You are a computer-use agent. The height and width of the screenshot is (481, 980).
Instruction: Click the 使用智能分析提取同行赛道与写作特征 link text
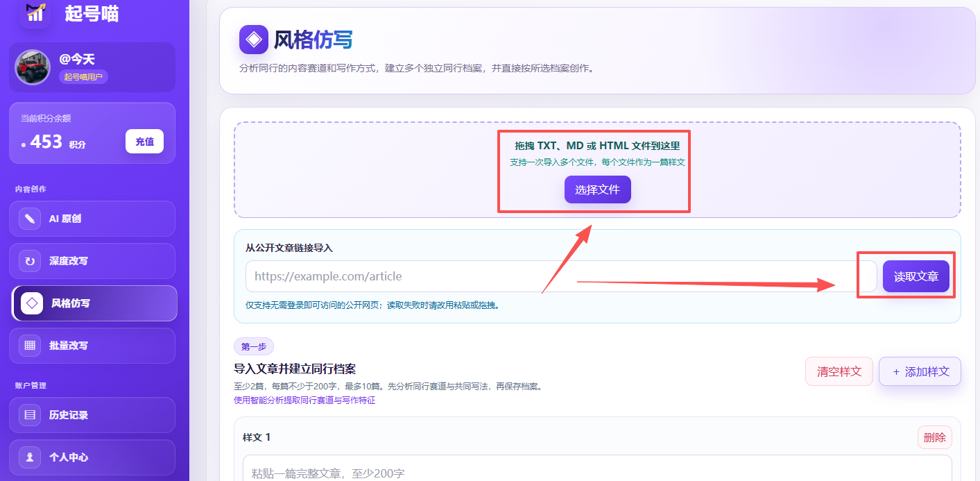304,400
